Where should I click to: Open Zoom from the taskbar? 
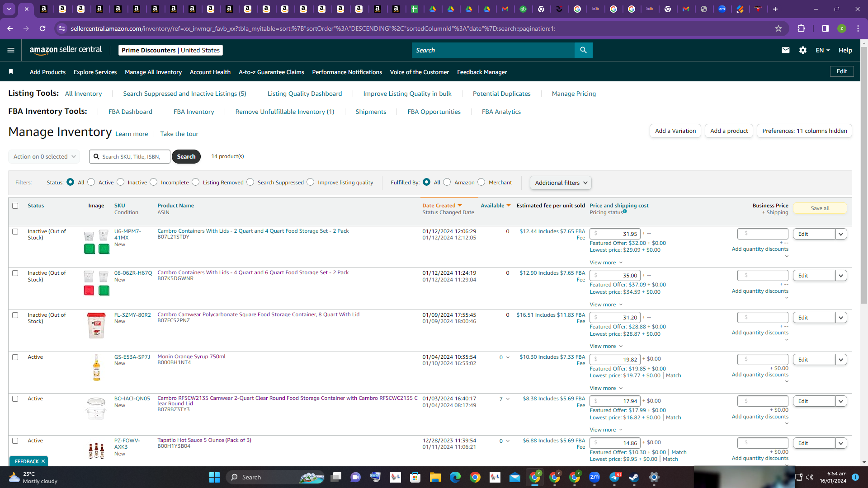(594, 477)
